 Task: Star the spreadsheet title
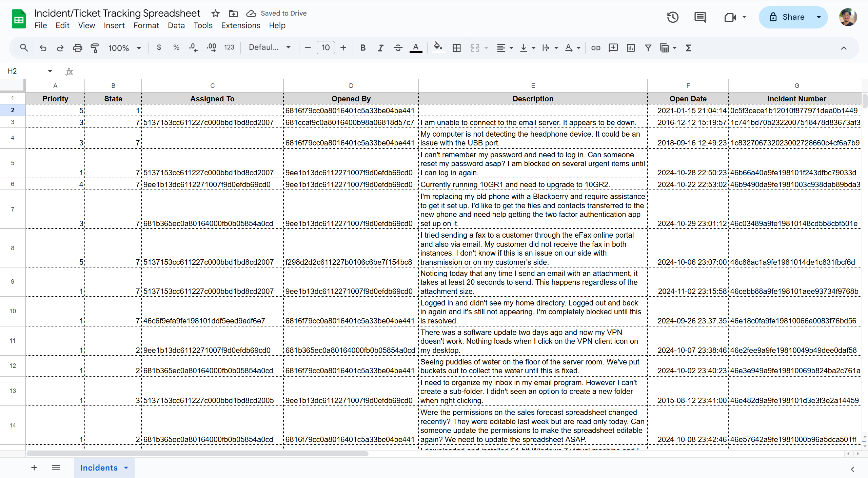215,14
